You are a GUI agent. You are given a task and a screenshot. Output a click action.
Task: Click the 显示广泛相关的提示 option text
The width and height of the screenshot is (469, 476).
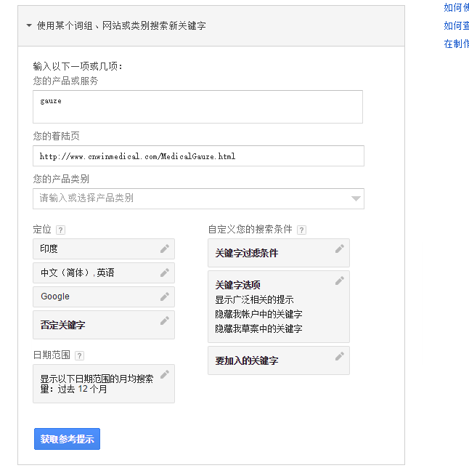[254, 299]
